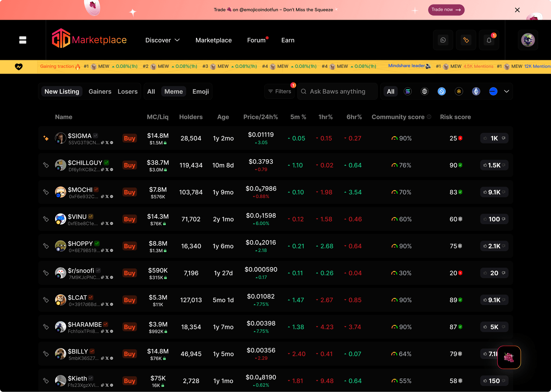The width and height of the screenshot is (551, 392).
Task: Select the Emoji category tab
Action: [x=201, y=92]
